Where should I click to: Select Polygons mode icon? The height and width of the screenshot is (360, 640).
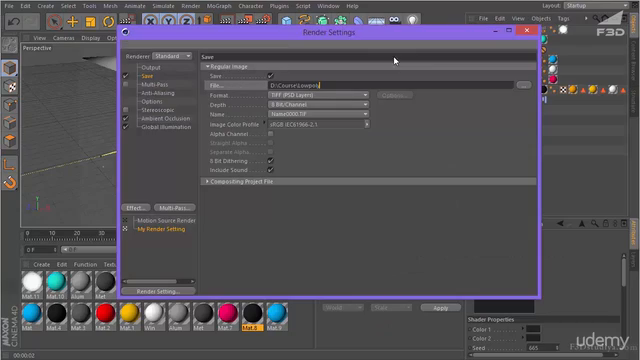click(10, 141)
